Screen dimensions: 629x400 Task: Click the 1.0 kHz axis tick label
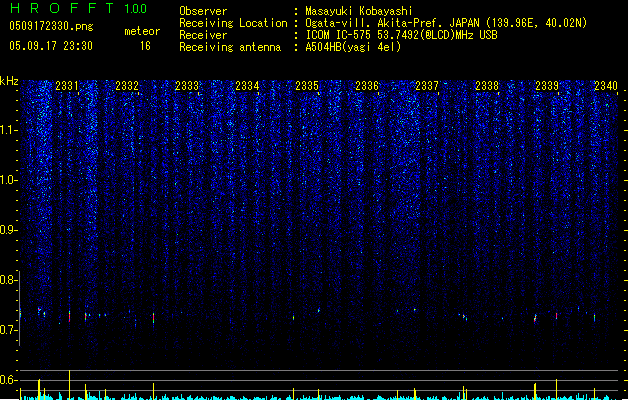[8, 180]
